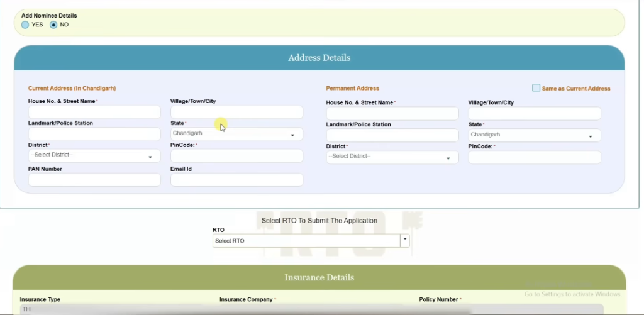Click the RTO dropdown arrow button
This screenshot has width=644, height=315.
click(405, 240)
